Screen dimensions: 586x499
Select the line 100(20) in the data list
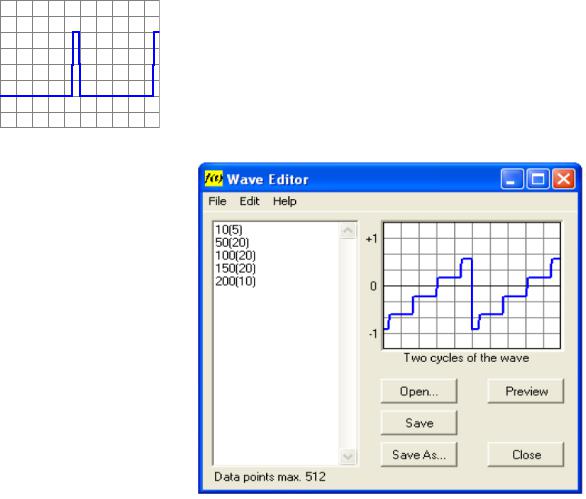click(235, 256)
